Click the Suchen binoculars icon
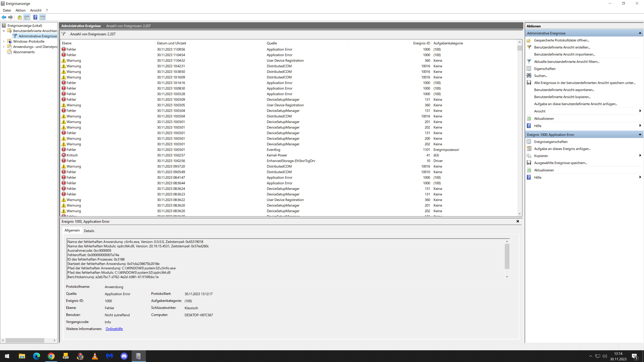Screen dimensions: 644x362 (x=529, y=76)
